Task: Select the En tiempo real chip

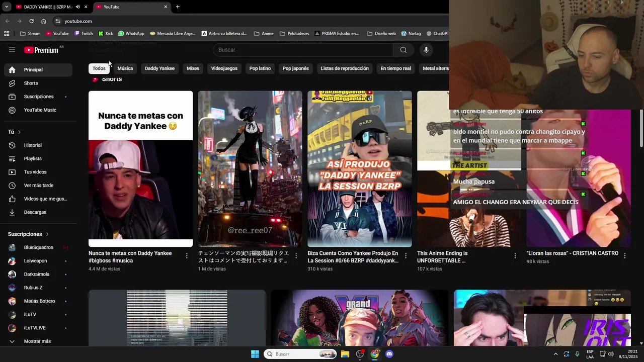Action: click(395, 68)
